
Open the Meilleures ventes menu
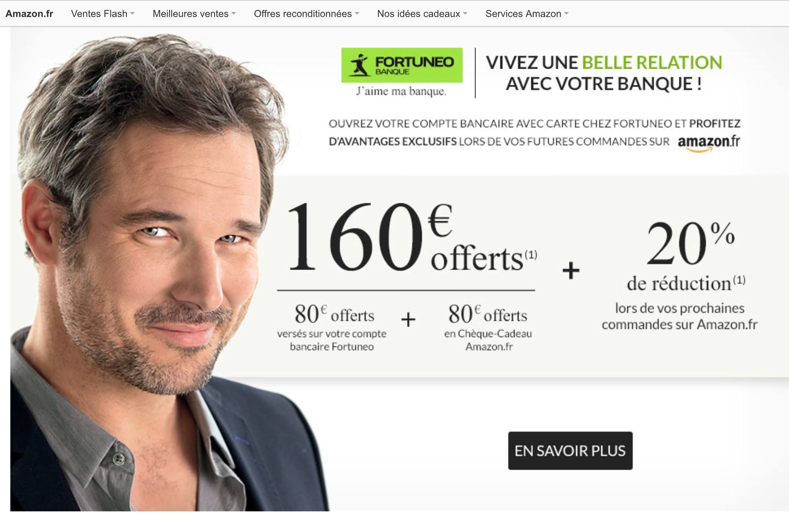(x=190, y=13)
